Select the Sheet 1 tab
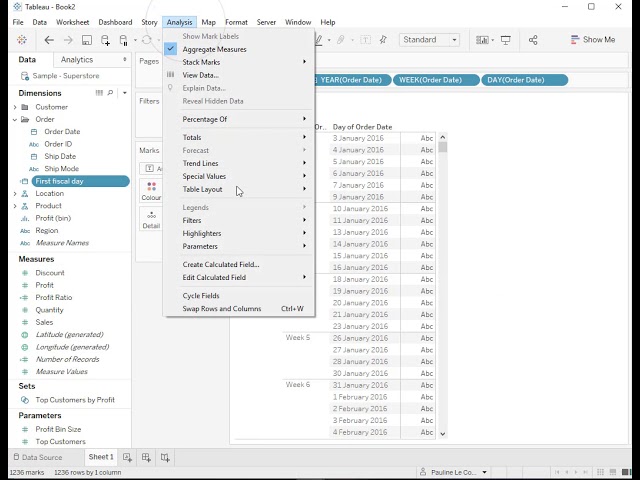 pos(101,457)
